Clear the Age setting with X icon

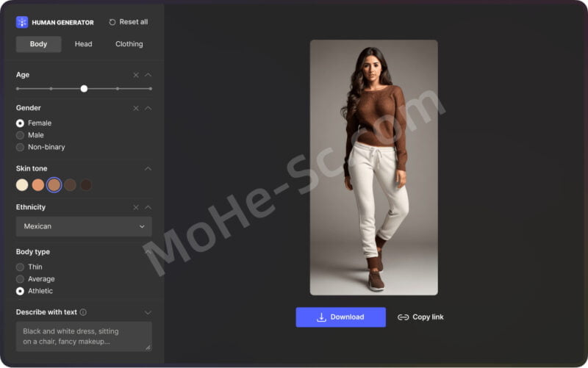[x=136, y=75]
